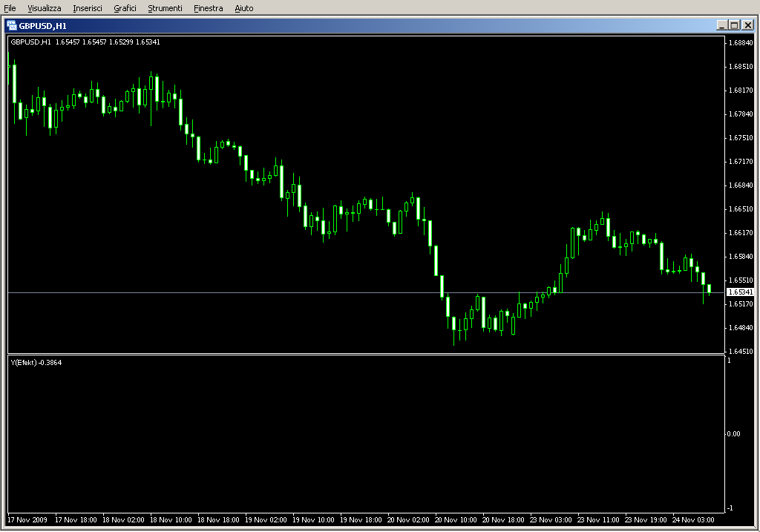Image resolution: width=760 pixels, height=532 pixels.
Task: Click the 19 Nov 02:00 time label
Action: (x=266, y=520)
